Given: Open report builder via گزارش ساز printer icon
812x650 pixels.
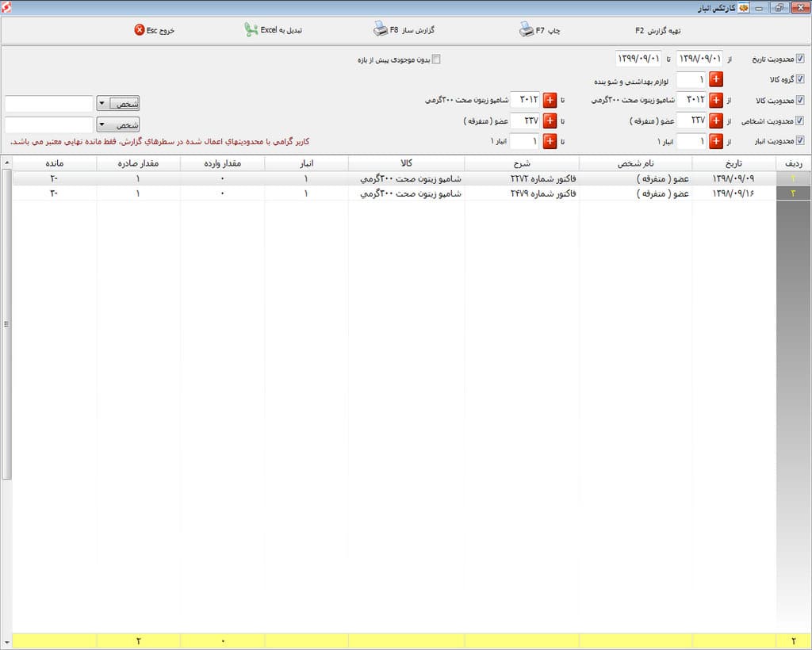Looking at the screenshot, I should pos(380,30).
